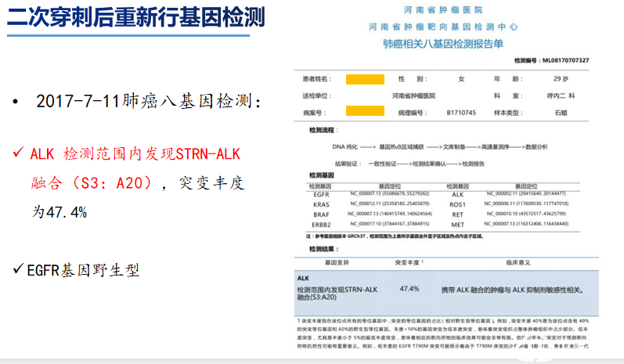Click the 47.4% mutation abundance value
Screen dimensions: 624x364
[409, 289]
